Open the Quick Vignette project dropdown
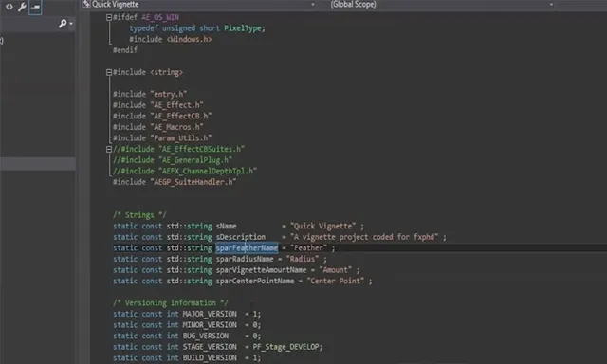Image resolution: width=607 pixels, height=364 pixels. pyautogui.click(x=313, y=5)
